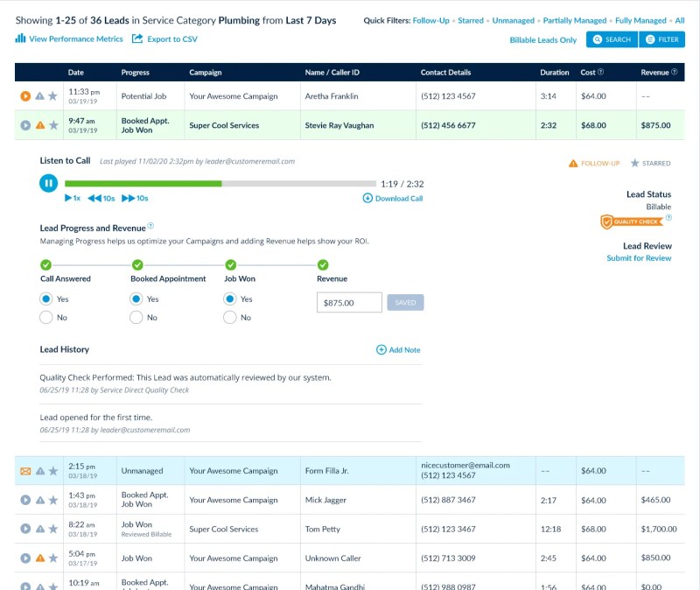The image size is (700, 590).
Task: Show the Cost column help tooltip
Action: pos(600,72)
